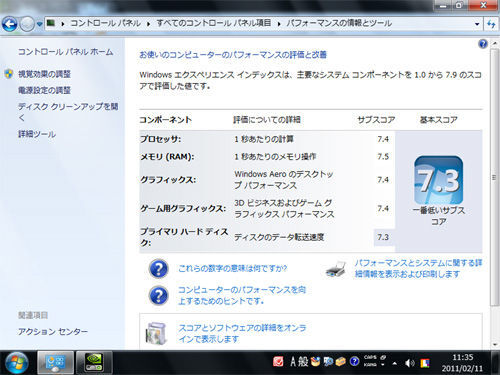This screenshot has width=500, height=375.
Task: Click the shield icon beside 視覚効果の調整
Action: click(x=9, y=74)
